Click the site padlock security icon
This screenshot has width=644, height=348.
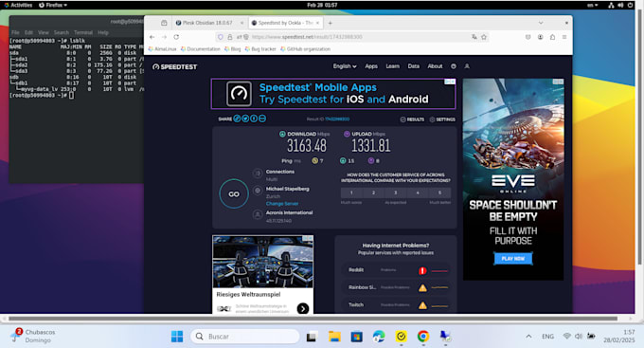pos(229,37)
